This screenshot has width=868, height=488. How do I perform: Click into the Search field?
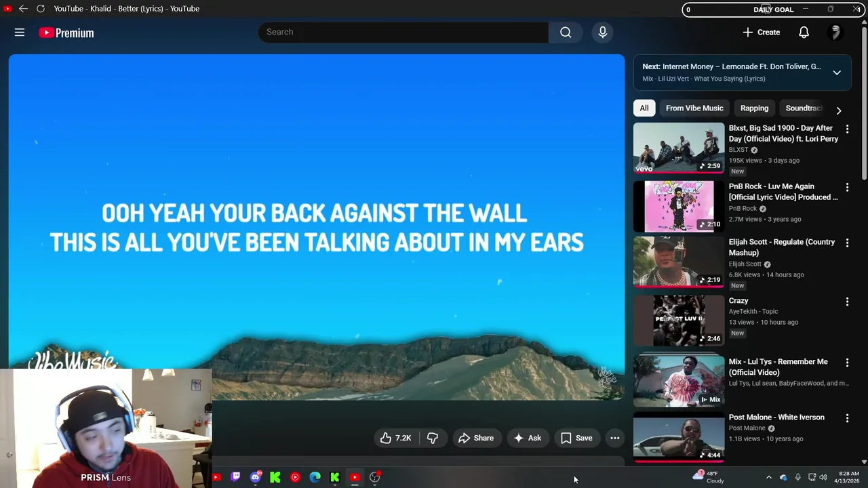[x=403, y=32]
